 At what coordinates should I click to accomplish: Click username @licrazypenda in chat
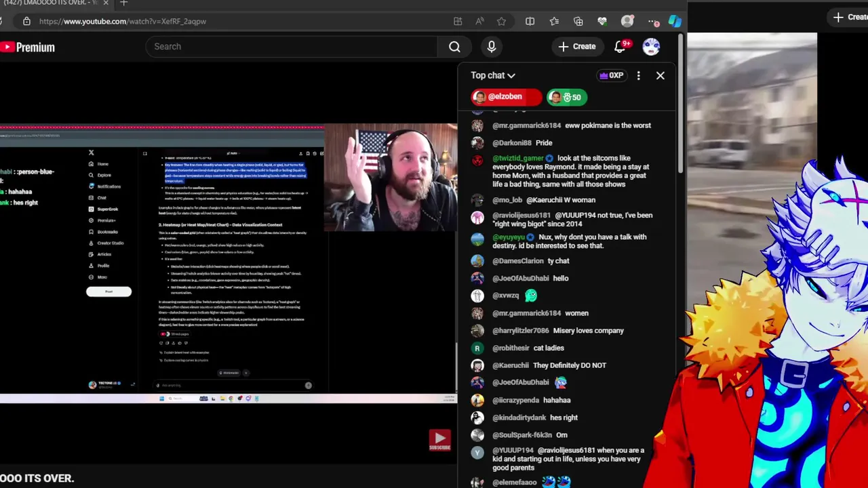[x=515, y=401]
